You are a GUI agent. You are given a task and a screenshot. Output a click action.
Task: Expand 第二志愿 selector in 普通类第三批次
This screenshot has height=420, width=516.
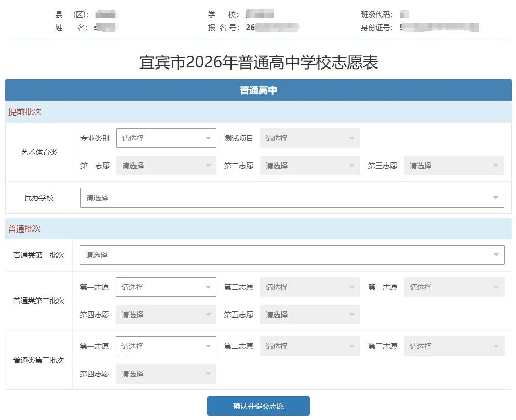(309, 346)
